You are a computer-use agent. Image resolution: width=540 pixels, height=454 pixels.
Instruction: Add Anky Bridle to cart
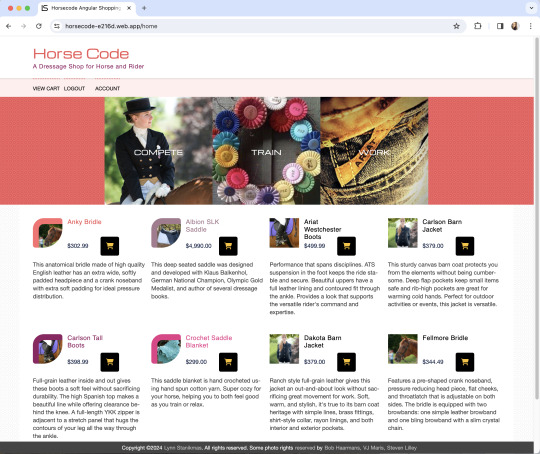click(x=110, y=246)
